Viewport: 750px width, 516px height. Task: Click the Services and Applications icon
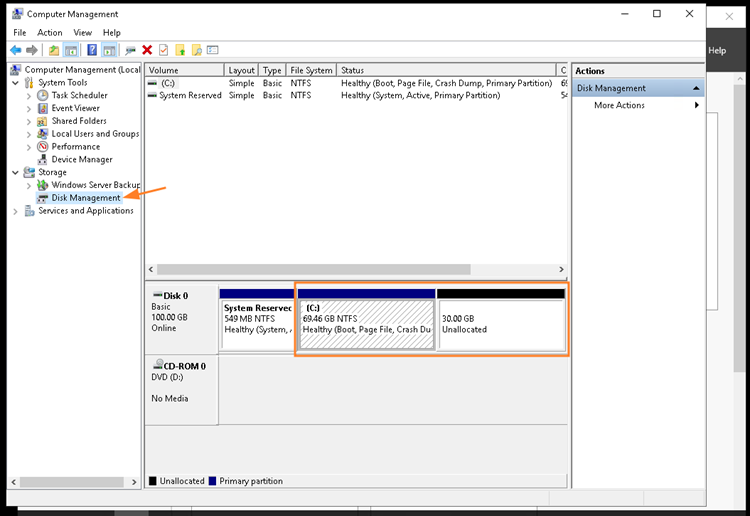[29, 210]
